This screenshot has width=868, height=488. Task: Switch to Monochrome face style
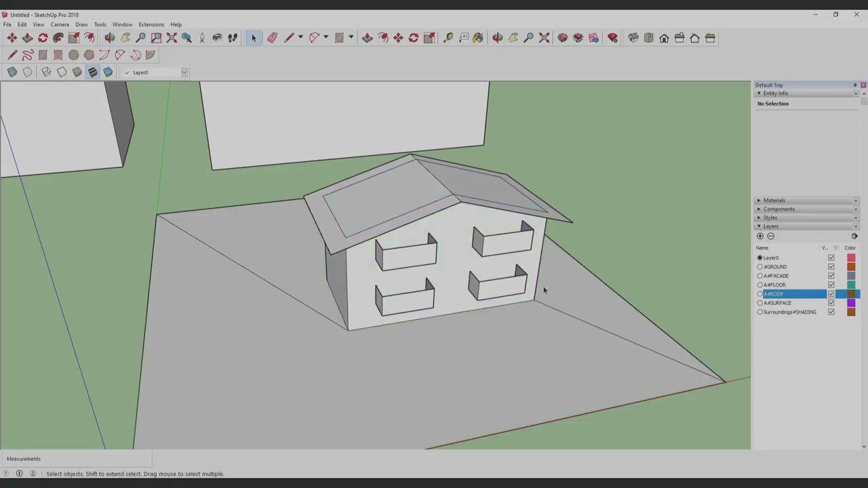[x=108, y=72]
